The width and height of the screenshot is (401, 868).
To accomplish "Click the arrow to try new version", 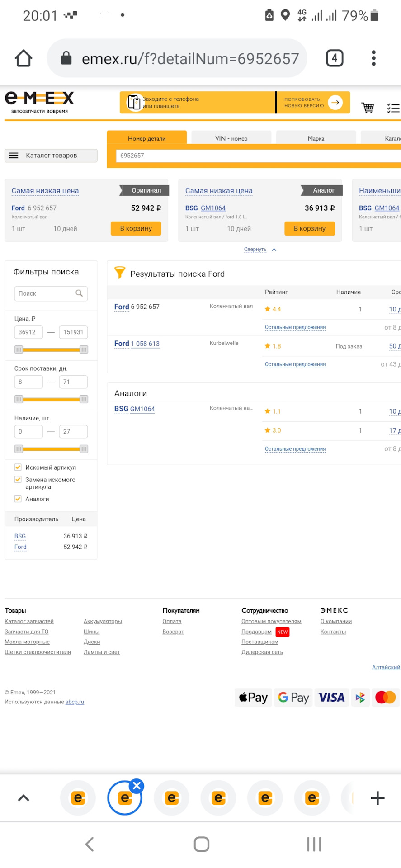I will pyautogui.click(x=335, y=103).
